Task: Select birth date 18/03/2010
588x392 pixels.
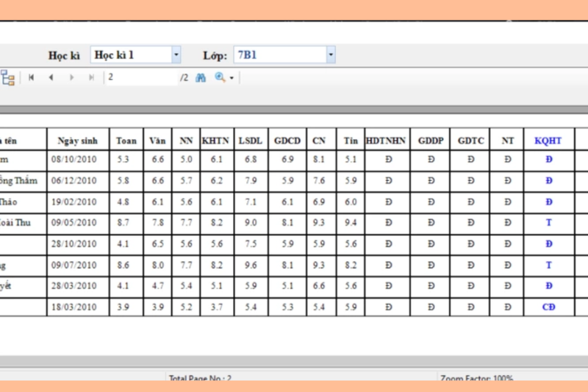Action: click(x=74, y=307)
